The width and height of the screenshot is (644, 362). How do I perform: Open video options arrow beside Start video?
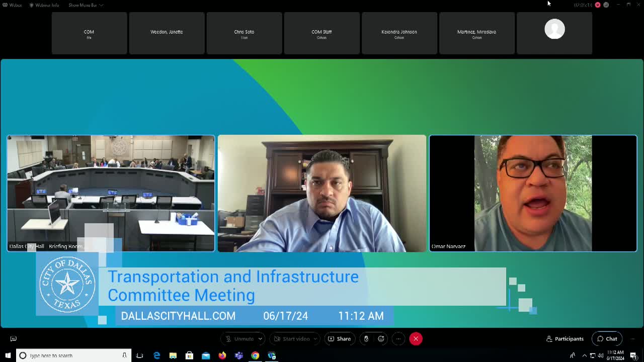316,339
